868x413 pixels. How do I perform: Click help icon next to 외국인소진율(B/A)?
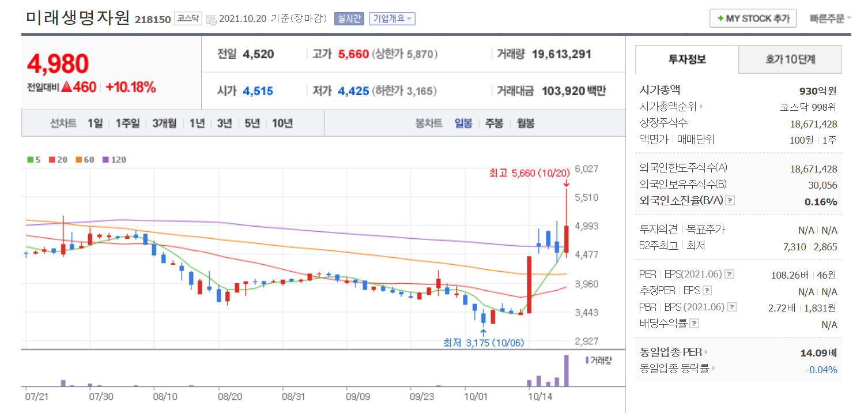coord(730,201)
